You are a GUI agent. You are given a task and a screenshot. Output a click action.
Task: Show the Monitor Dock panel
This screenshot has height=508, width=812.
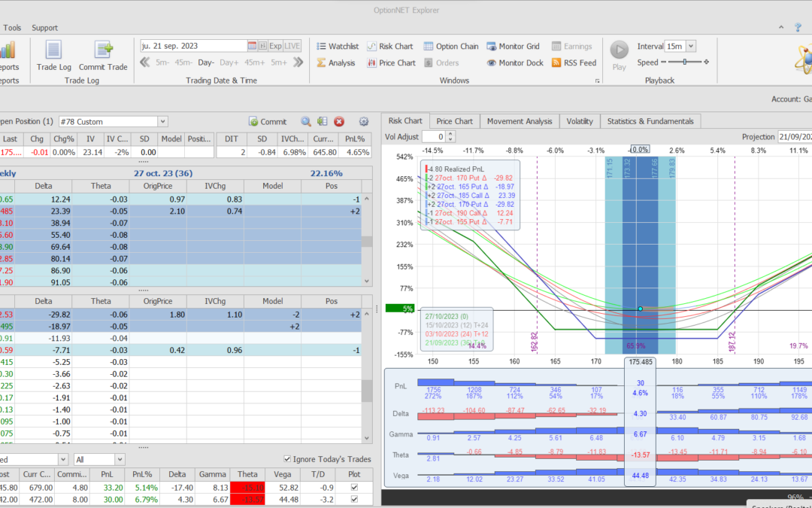(515, 63)
